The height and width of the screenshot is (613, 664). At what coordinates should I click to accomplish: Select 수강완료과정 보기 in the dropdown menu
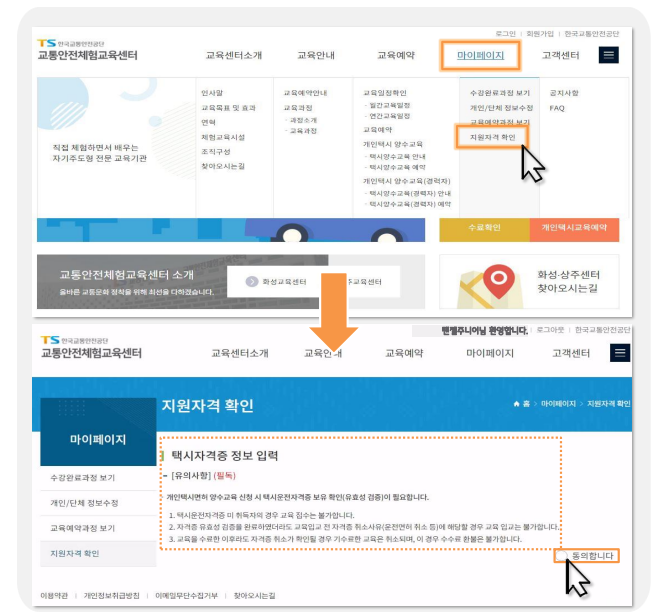click(x=500, y=93)
